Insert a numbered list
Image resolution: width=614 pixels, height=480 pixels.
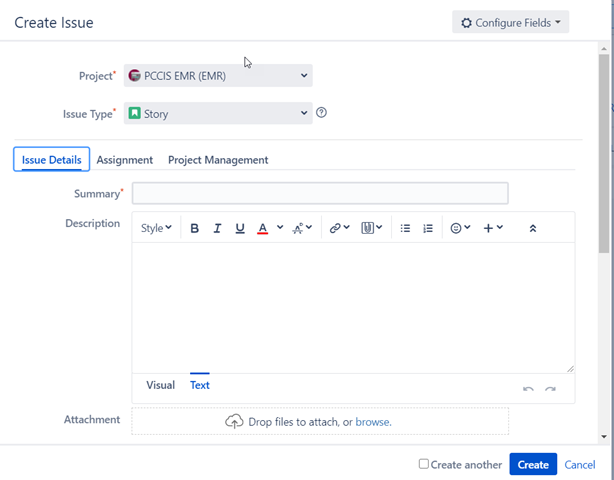(428, 228)
